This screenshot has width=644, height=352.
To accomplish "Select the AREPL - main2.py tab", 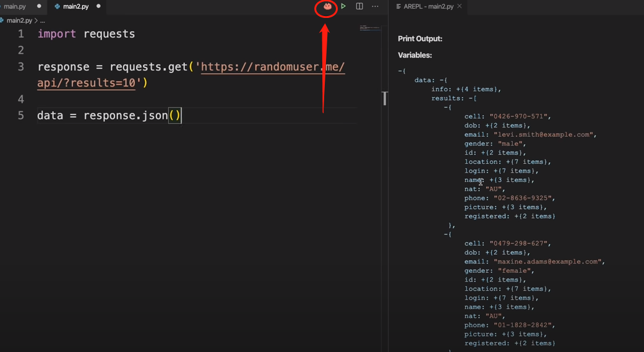I will pyautogui.click(x=428, y=7).
